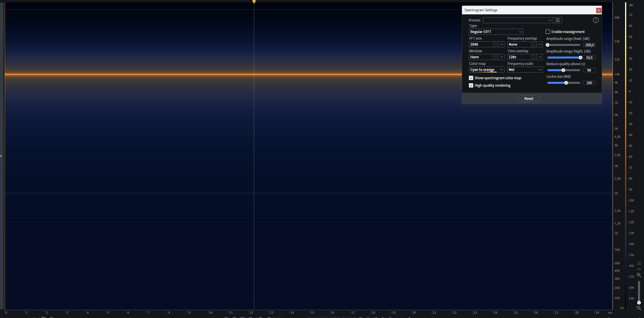Open the help question mark icon
Image resolution: width=644 pixels, height=318 pixels.
596,20
